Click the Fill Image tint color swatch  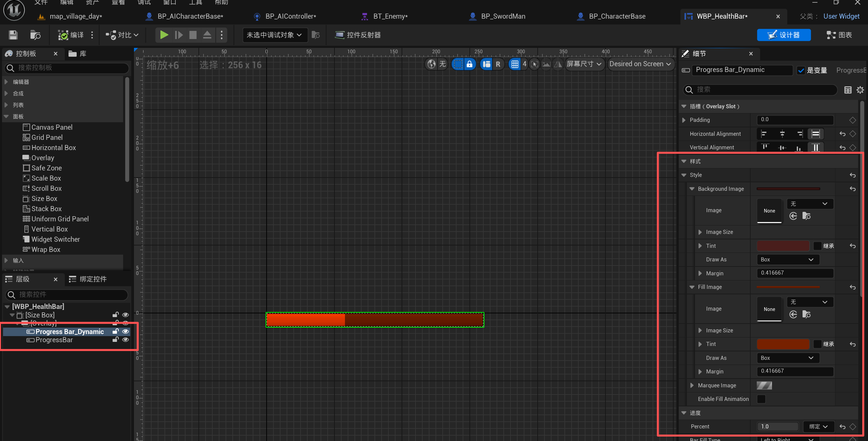(x=783, y=344)
